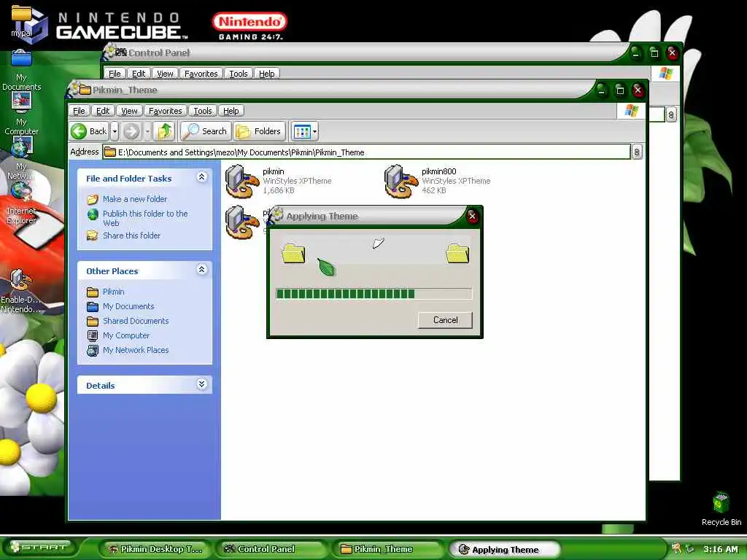Go to Pikmin folder in Other Places
This screenshot has width=747, height=560.
coord(113,292)
